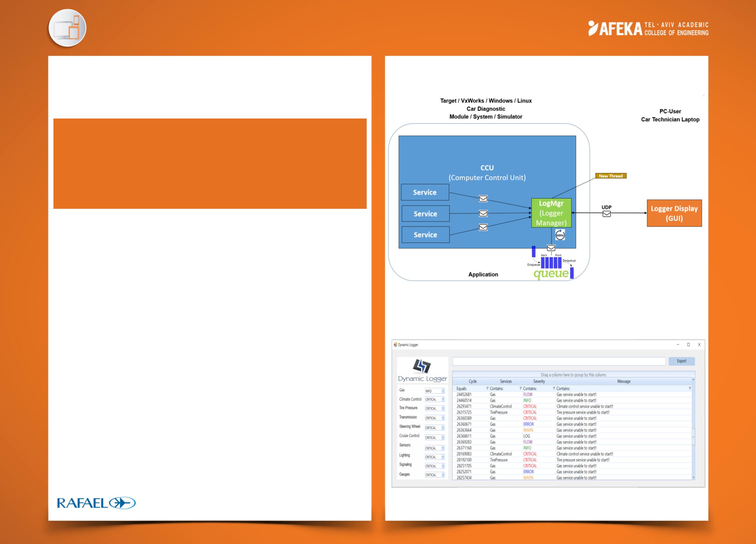The height and width of the screenshot is (544, 756).
Task: Click the UDP envelope icon
Action: point(607,214)
